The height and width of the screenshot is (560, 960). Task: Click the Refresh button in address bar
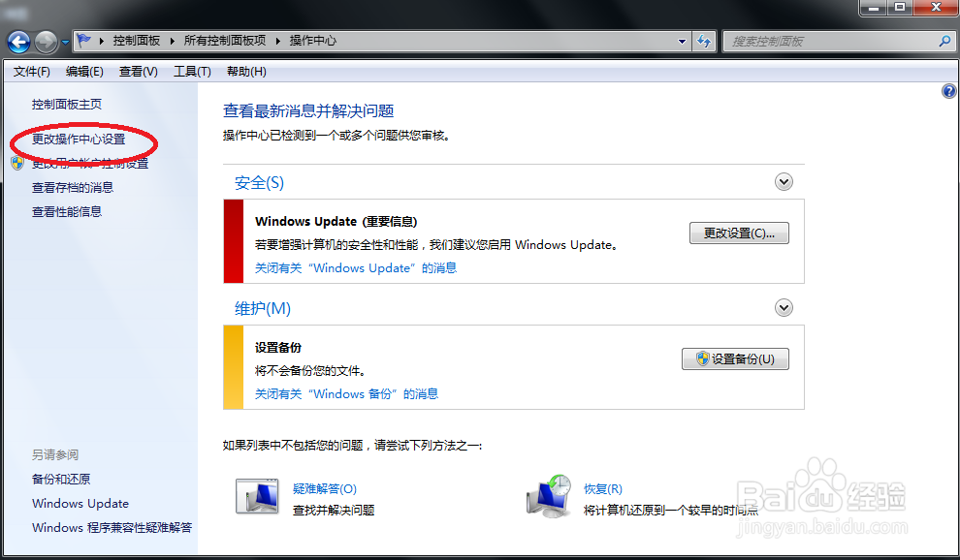click(x=704, y=42)
